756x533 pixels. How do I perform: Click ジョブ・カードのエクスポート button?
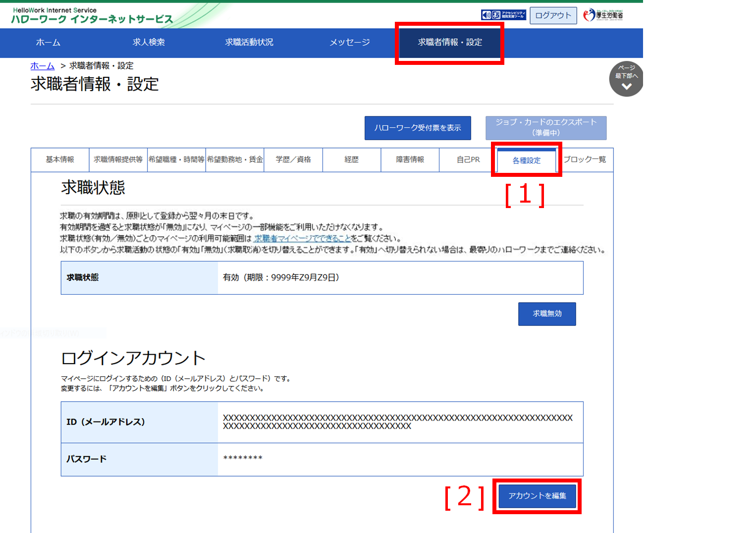546,128
